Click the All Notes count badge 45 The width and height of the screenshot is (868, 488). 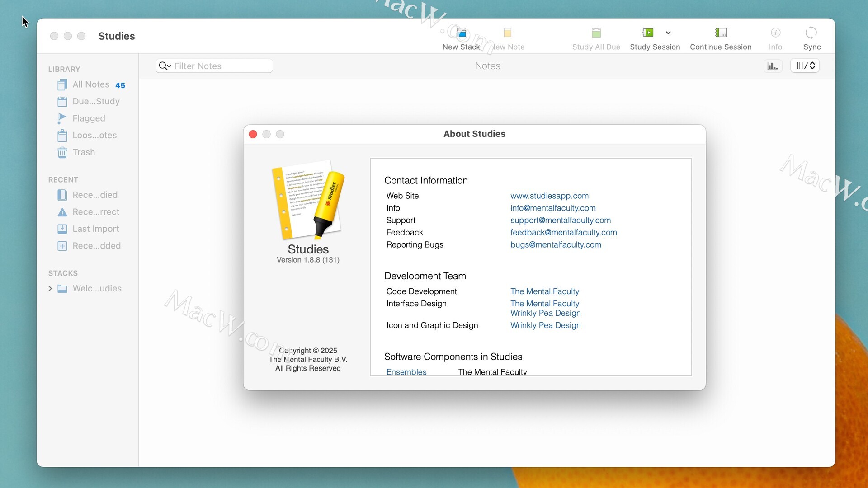tap(120, 85)
